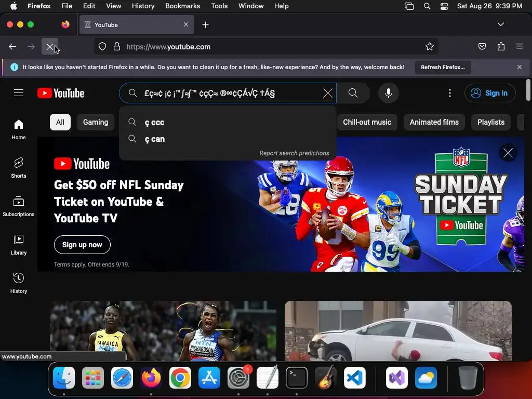This screenshot has width=532, height=399.
Task: Select the Gaming filter chip
Action: (x=96, y=122)
